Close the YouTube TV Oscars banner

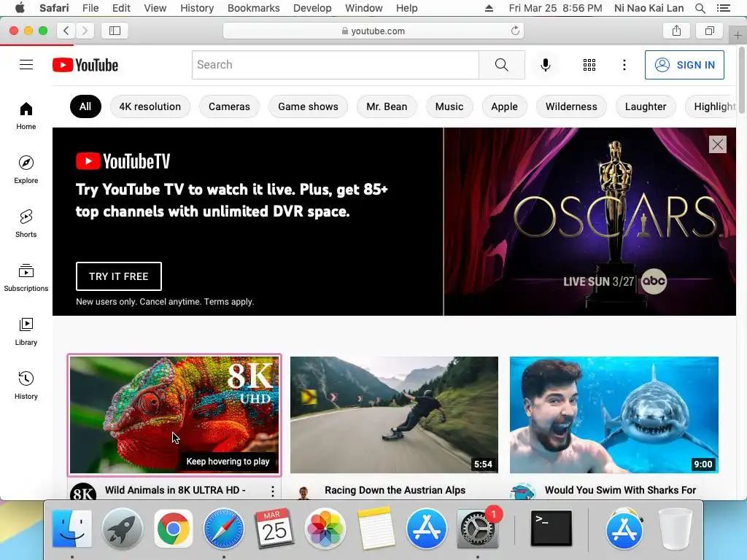point(718,144)
